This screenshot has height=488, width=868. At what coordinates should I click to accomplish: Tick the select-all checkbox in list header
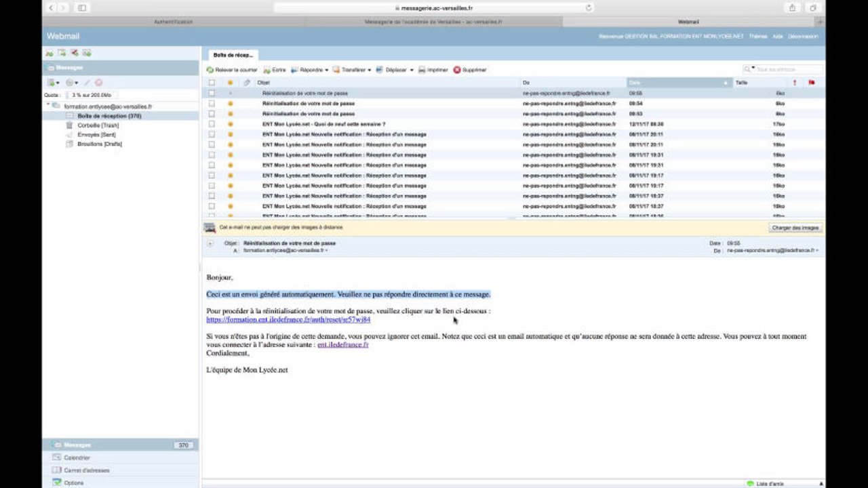[212, 83]
